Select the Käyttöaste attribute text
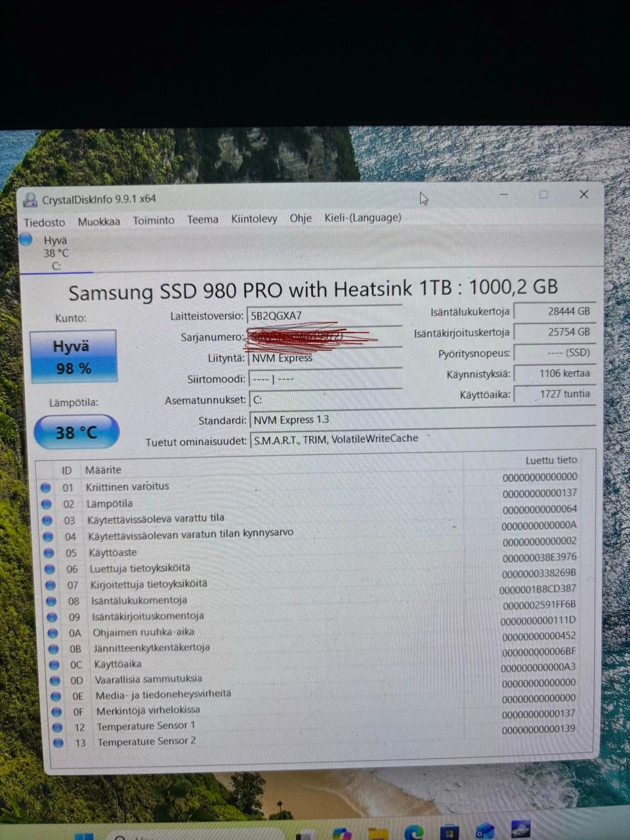 (x=113, y=552)
